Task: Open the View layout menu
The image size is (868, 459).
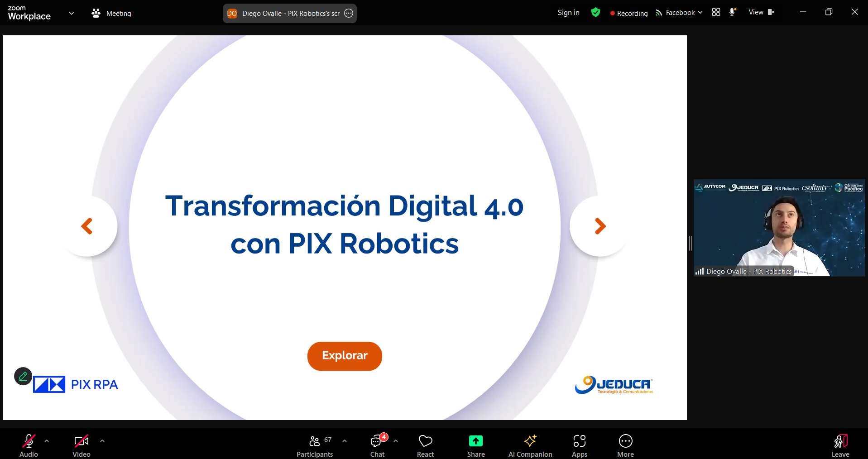Action: click(761, 12)
